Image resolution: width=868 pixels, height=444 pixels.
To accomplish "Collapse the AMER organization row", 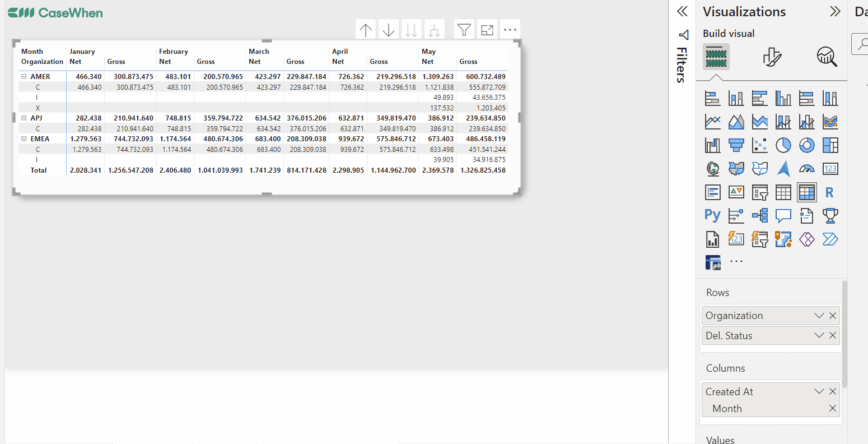I will [23, 76].
